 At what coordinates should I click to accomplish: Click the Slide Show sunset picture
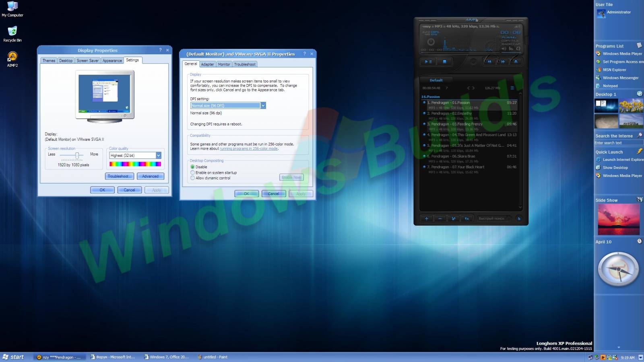[x=619, y=220]
